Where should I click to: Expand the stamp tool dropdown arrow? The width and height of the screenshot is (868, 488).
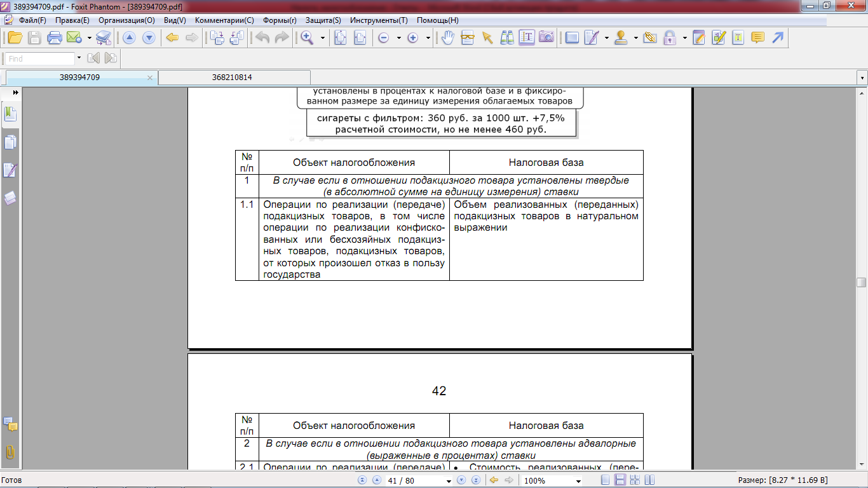(x=636, y=38)
